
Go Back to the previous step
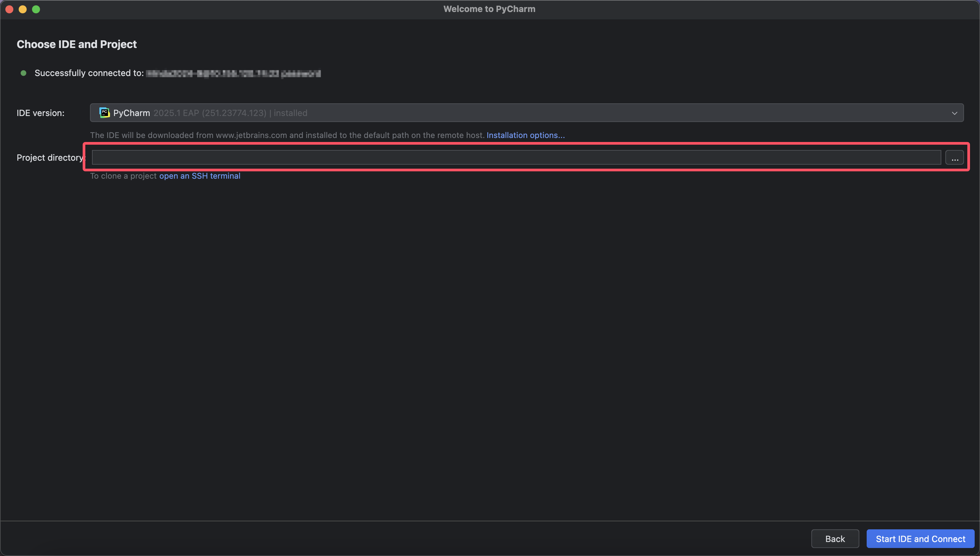835,539
